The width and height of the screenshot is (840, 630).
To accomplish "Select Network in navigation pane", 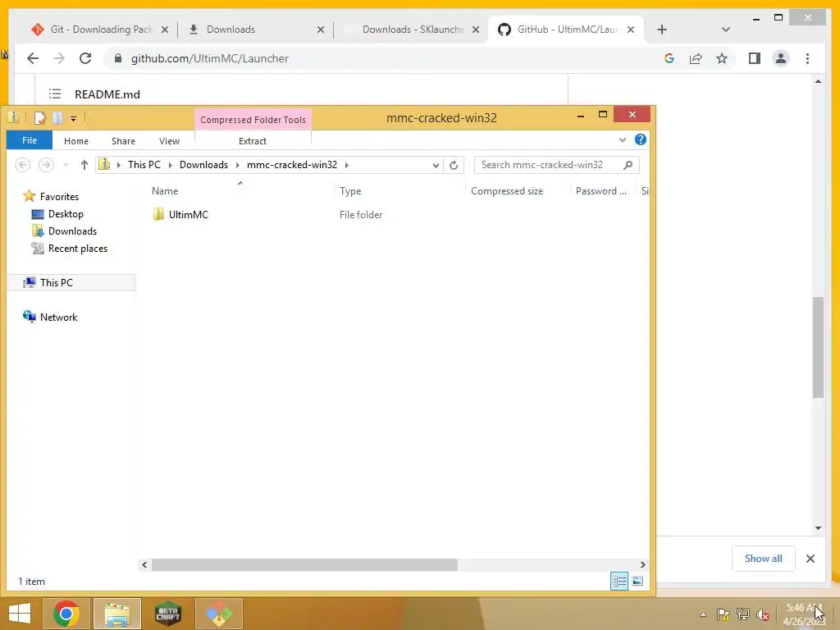I will (x=58, y=317).
